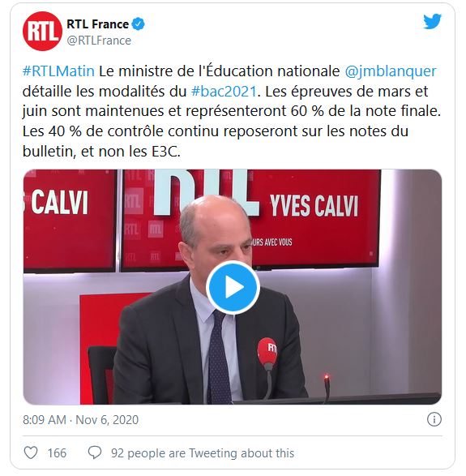The height and width of the screenshot is (476, 466).
Task: Click the 8:09 AM timestamp
Action: click(45, 420)
